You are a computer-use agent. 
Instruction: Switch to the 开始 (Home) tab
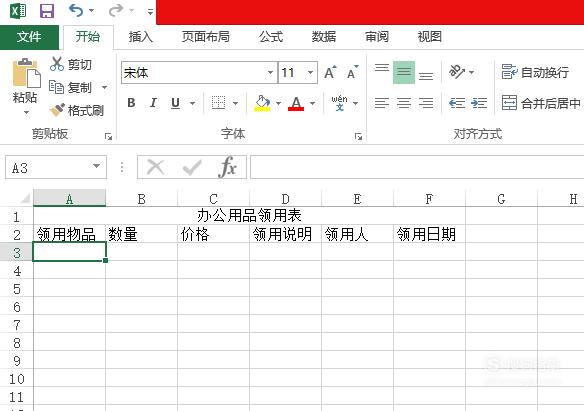coord(88,37)
